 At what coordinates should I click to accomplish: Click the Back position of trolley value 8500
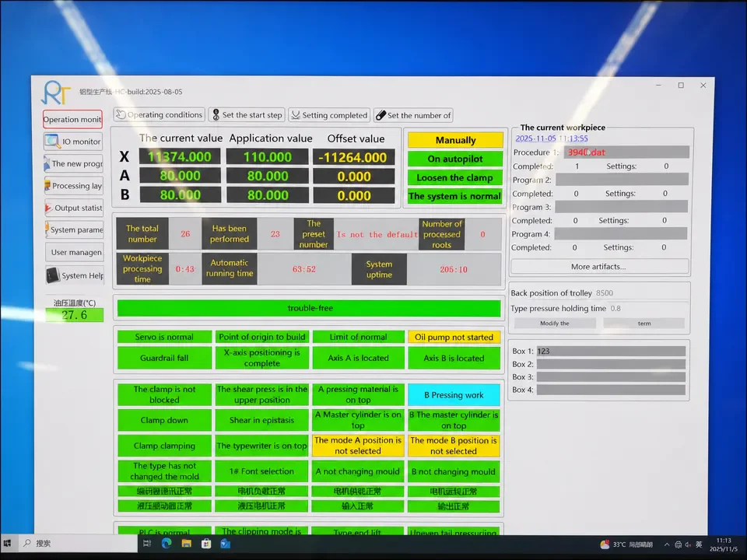pyautogui.click(x=605, y=293)
